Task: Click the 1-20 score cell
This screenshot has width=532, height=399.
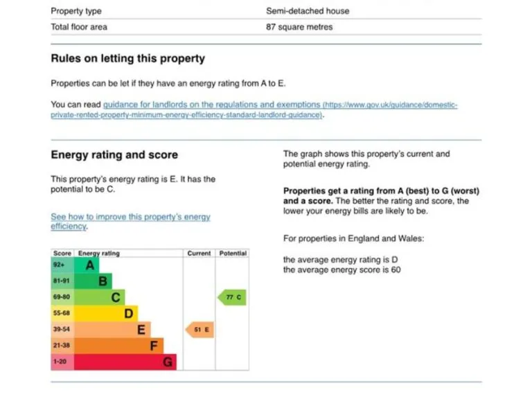Action: pos(62,362)
